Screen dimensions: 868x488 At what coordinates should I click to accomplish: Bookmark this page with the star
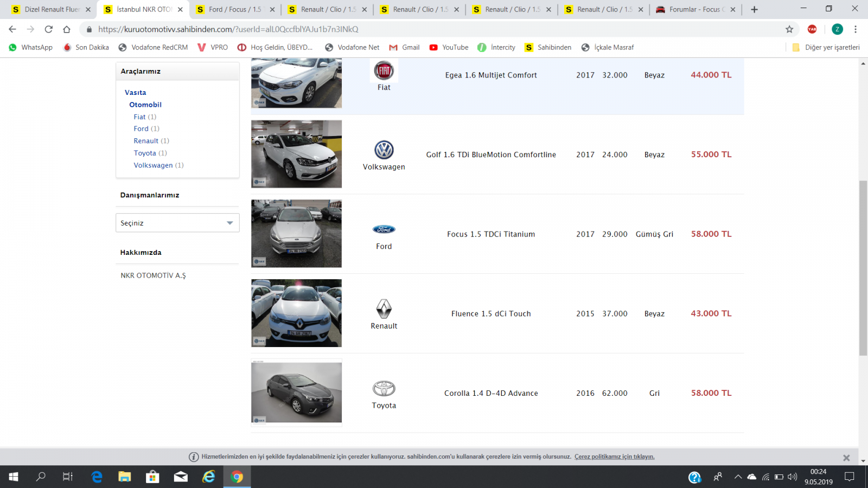(789, 29)
